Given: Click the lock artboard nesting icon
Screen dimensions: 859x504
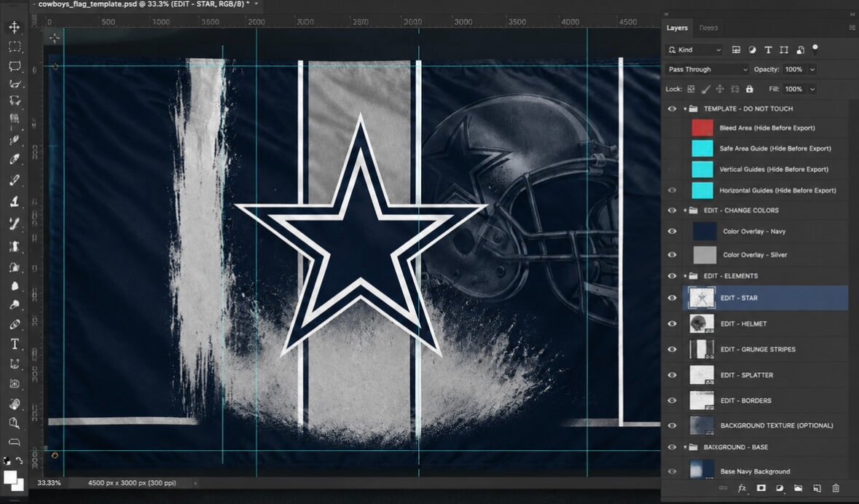Looking at the screenshot, I should 734,89.
